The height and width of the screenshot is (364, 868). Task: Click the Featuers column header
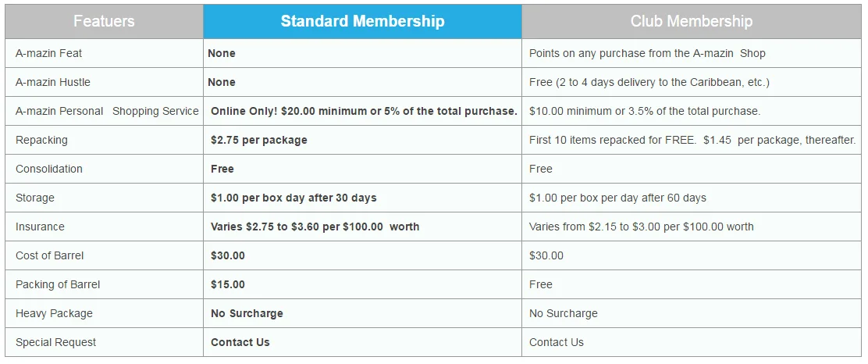pos(104,21)
